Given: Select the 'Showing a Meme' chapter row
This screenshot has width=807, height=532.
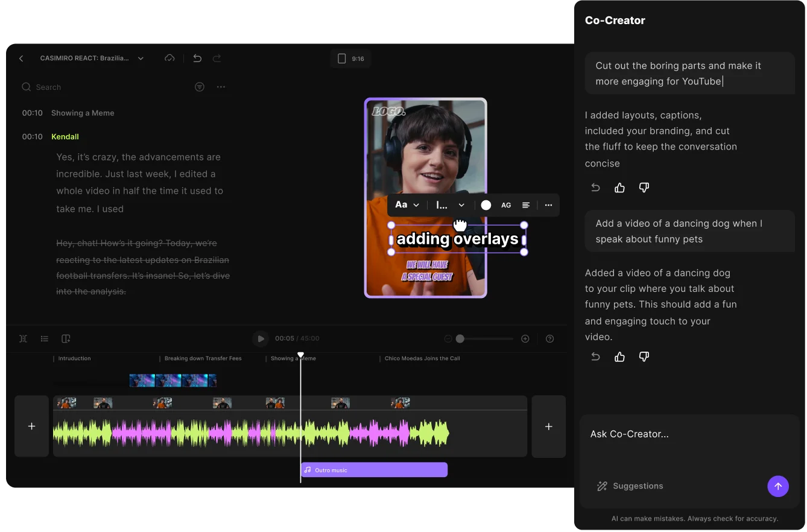Looking at the screenshot, I should (68, 113).
